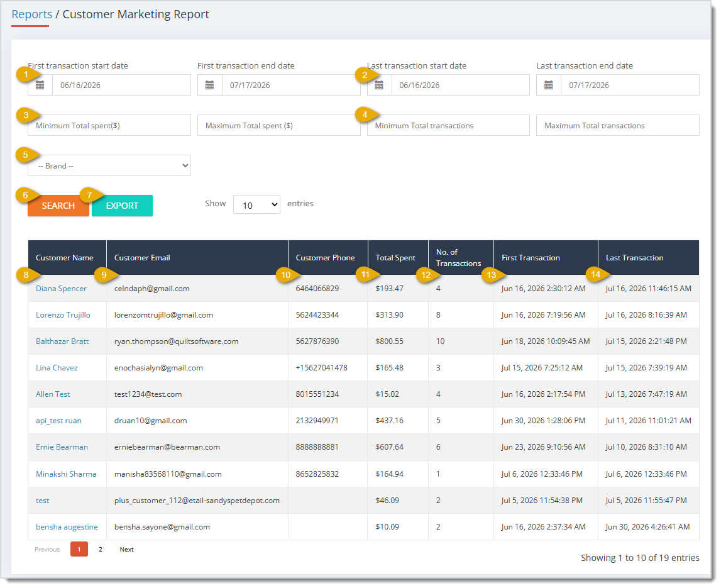Open the customer named test
The width and height of the screenshot is (721, 588).
pos(42,501)
